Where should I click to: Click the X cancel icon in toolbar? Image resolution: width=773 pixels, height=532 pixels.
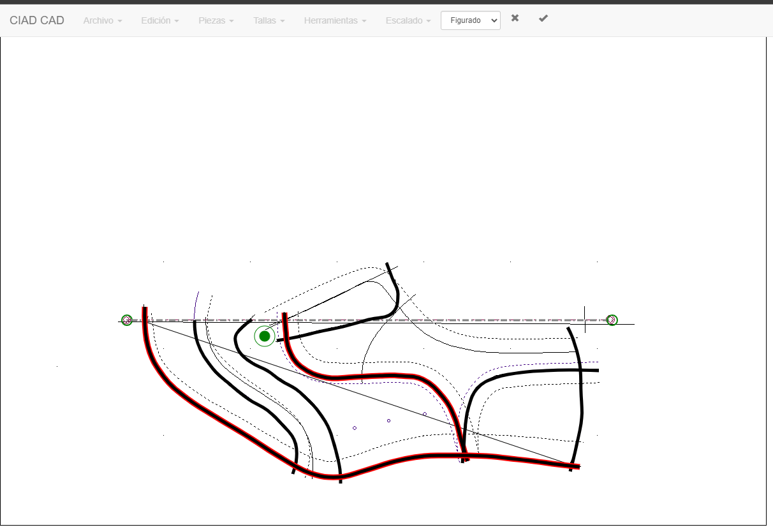(x=515, y=18)
